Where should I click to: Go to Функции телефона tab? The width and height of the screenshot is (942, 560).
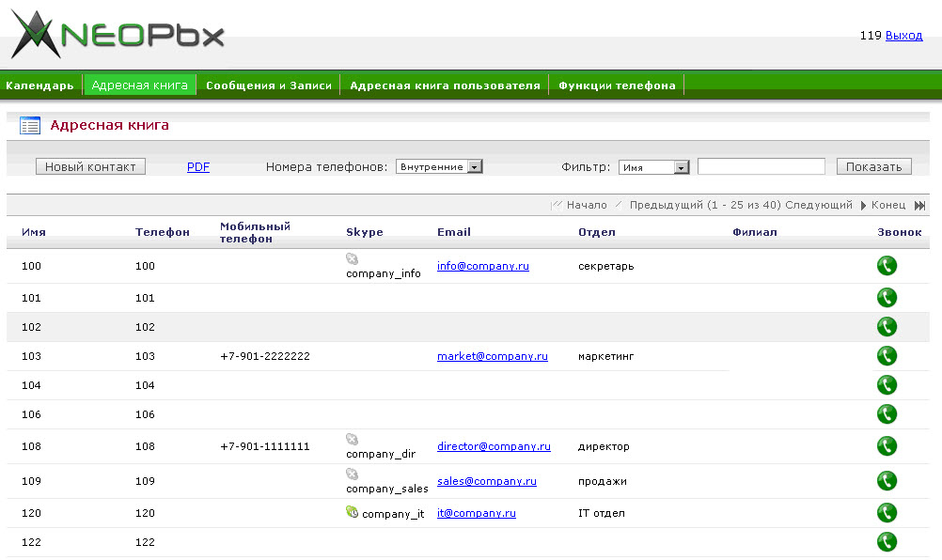click(617, 86)
